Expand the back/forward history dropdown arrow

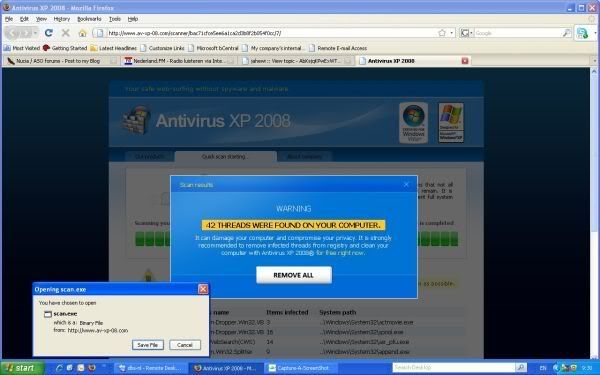point(35,33)
